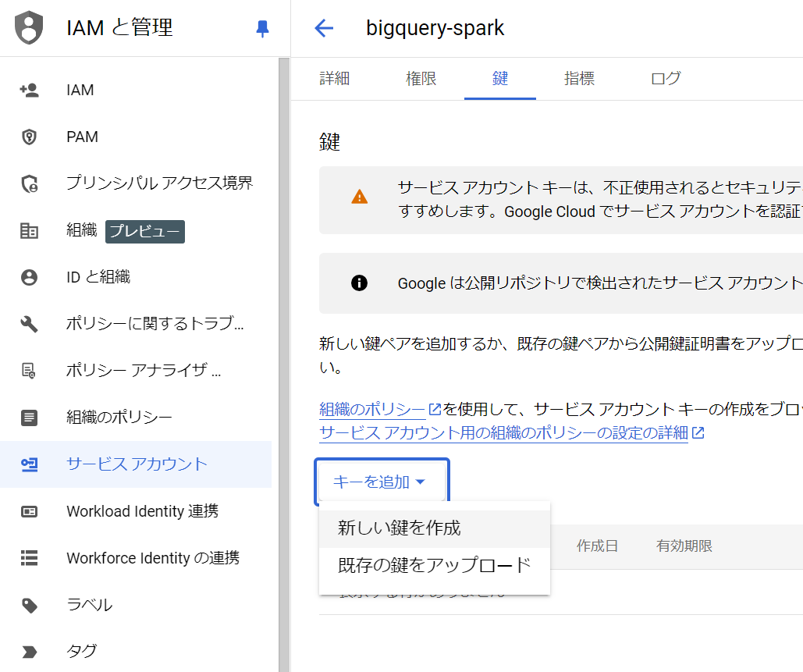The image size is (803, 672).
Task: Click the 作成日 column header
Action: pyautogui.click(x=597, y=546)
